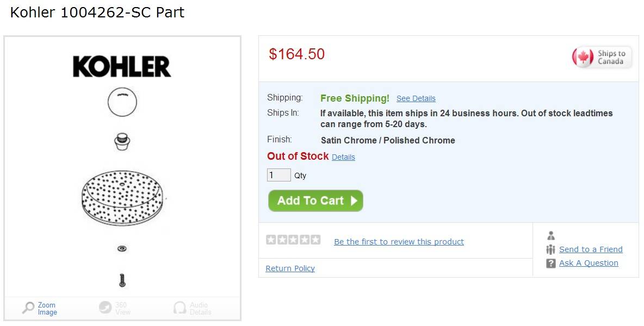Focus the Qty quantity input field
Viewport: 644px width, 326px height.
click(x=278, y=175)
